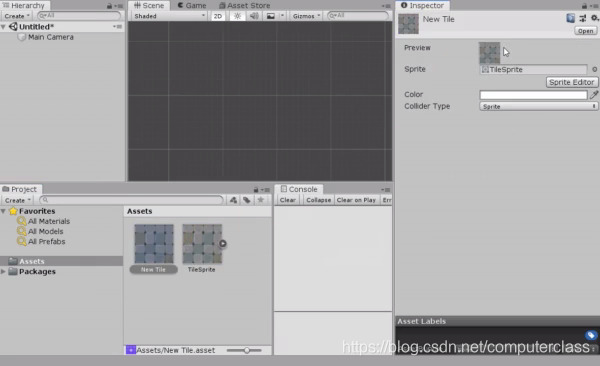600x366 pixels.
Task: Open Shaded draw mode dropdown
Action: pos(170,16)
